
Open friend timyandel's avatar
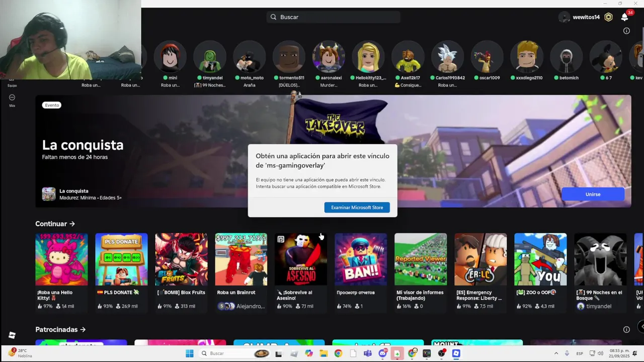[x=210, y=57]
